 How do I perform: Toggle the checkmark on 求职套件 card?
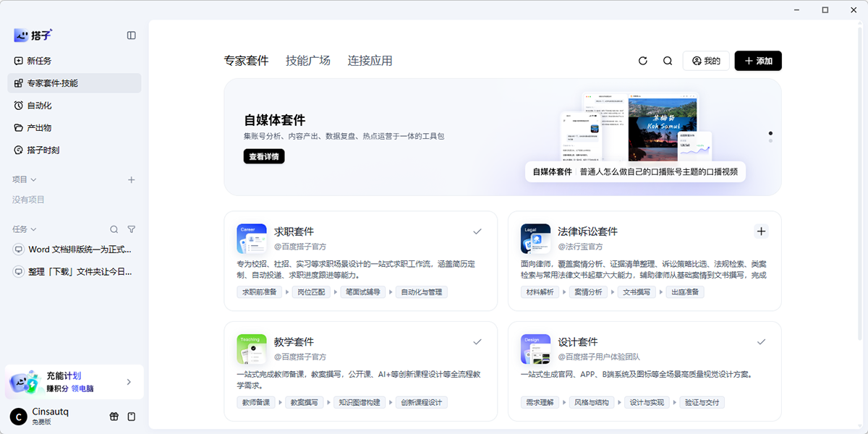477,231
